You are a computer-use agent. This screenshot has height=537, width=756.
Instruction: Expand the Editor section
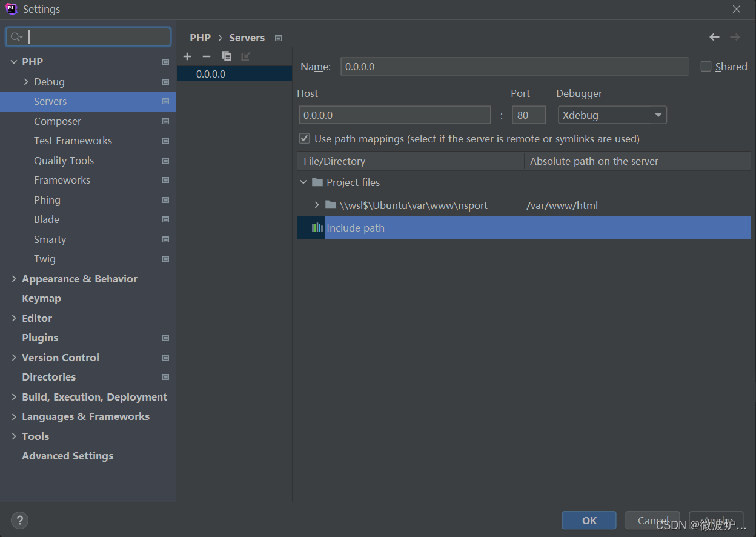pos(14,318)
